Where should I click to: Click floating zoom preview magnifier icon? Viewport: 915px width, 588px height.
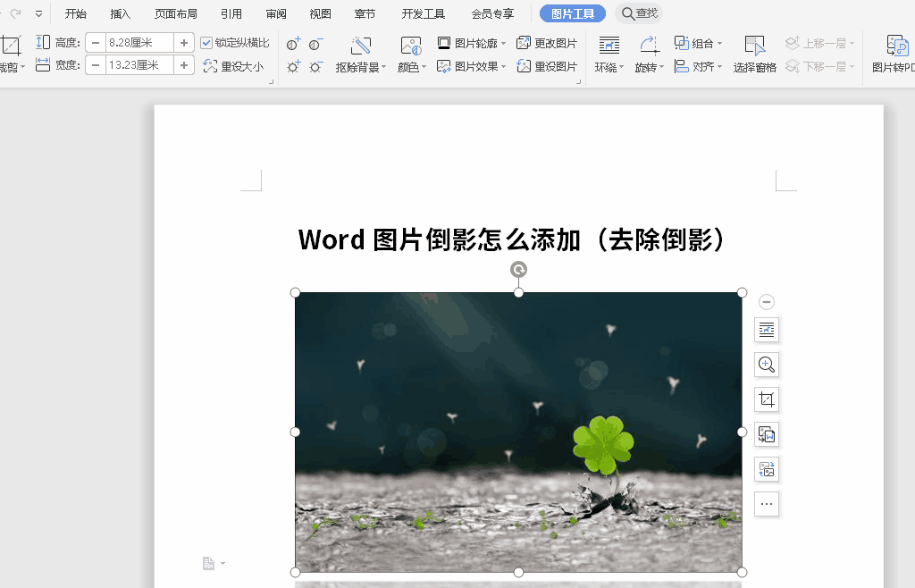click(x=766, y=365)
